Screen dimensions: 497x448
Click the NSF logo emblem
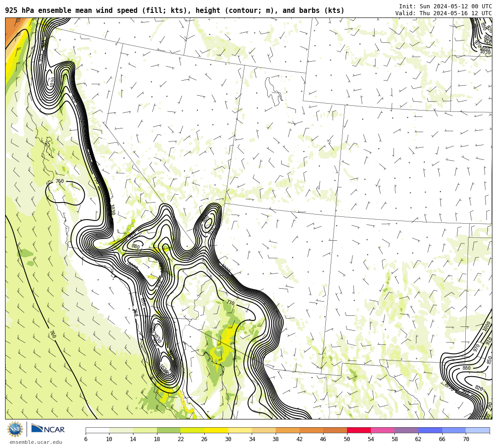15,429
